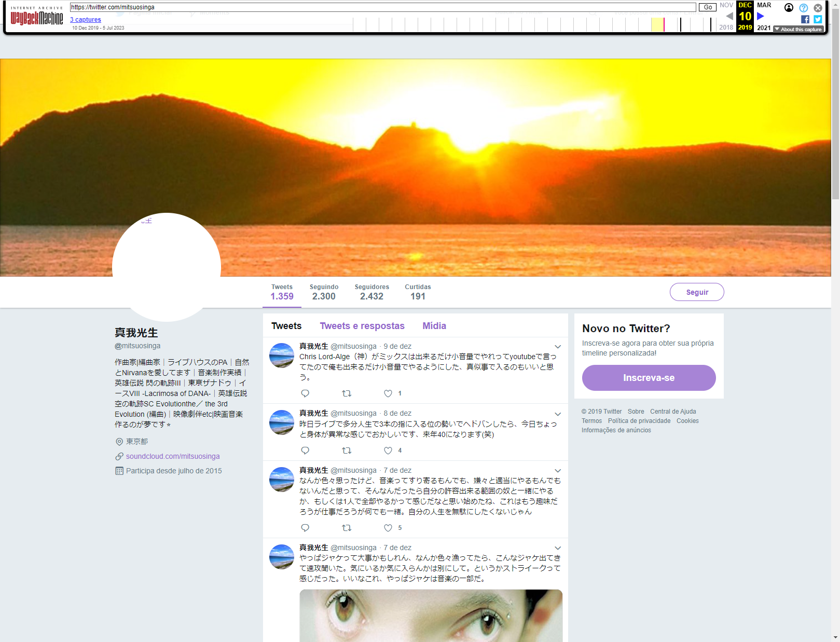Open Cookies footer link
The image size is (840, 642).
(687, 421)
